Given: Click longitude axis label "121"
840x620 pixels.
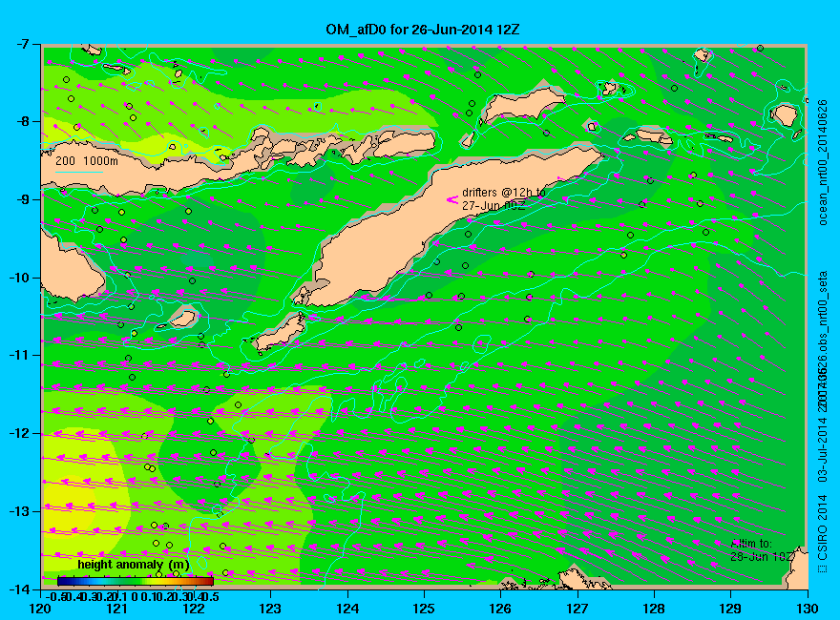Looking at the screenshot, I should (117, 609).
